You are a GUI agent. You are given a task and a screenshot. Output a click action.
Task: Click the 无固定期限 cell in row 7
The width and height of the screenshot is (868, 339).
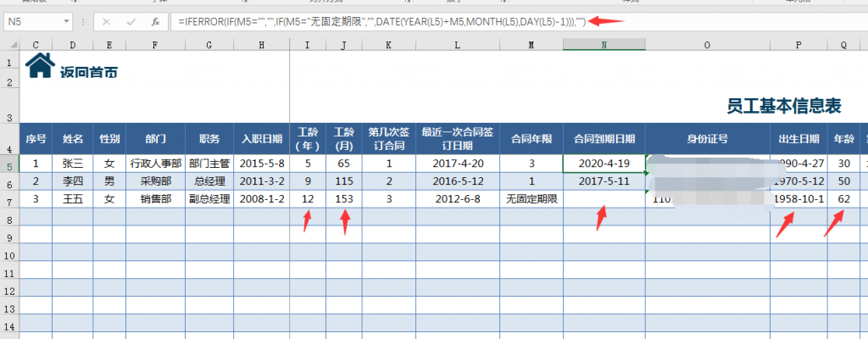pyautogui.click(x=531, y=199)
